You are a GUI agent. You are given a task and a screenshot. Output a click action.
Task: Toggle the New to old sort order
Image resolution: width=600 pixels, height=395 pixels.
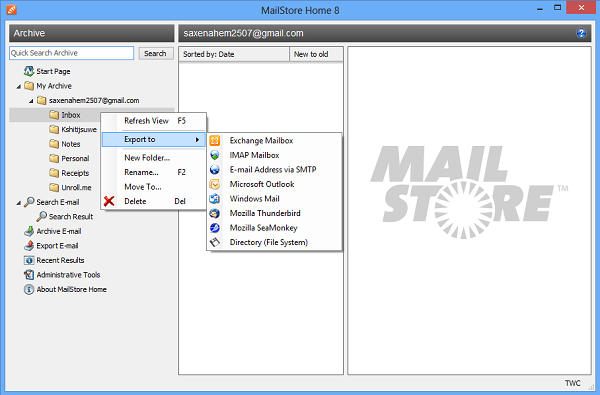point(316,54)
